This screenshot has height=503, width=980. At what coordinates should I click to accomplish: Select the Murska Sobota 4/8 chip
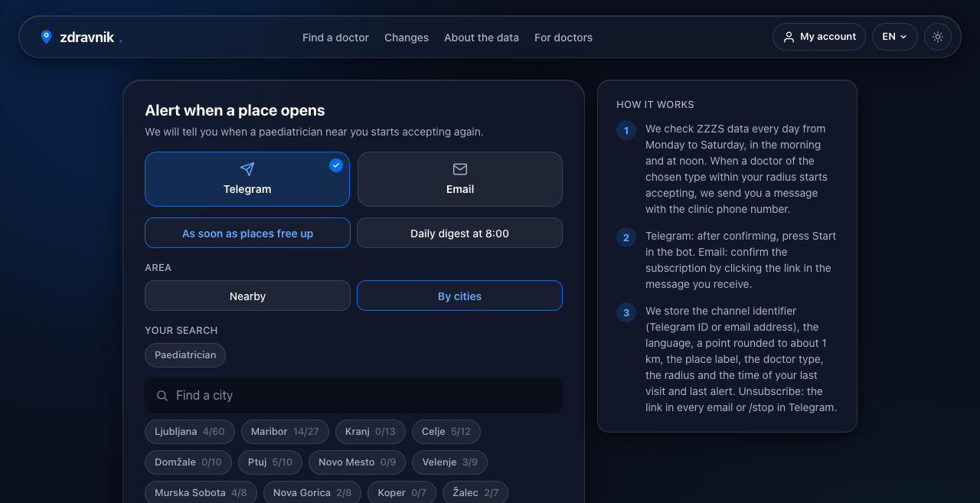click(201, 492)
